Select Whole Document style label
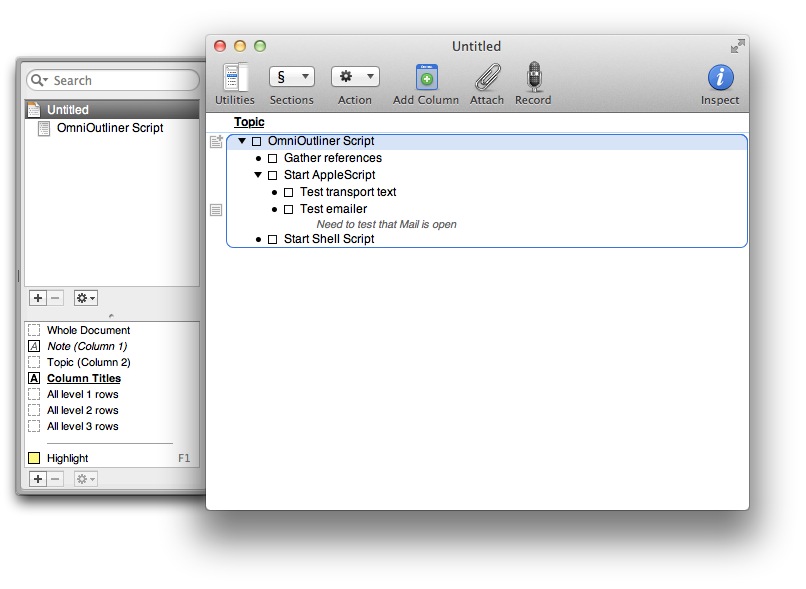This screenshot has height=589, width=806. 88,330
